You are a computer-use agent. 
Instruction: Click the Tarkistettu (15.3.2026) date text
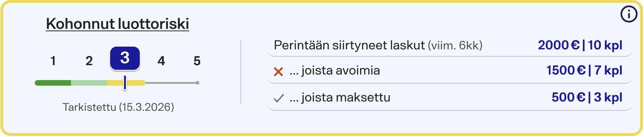tap(118, 107)
